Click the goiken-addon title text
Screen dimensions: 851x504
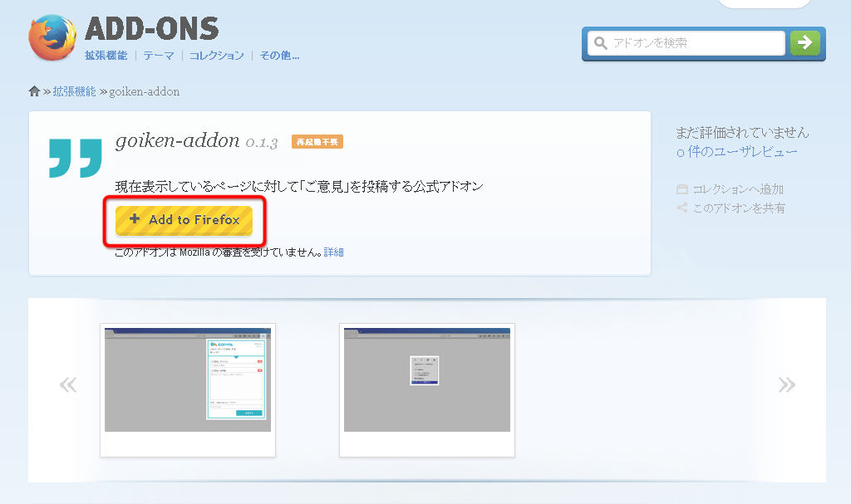pos(178,140)
